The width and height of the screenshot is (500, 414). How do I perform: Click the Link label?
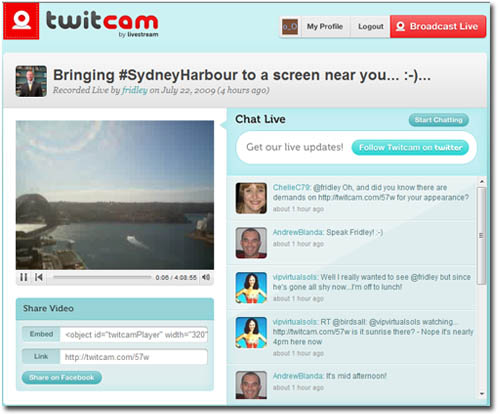tap(41, 357)
